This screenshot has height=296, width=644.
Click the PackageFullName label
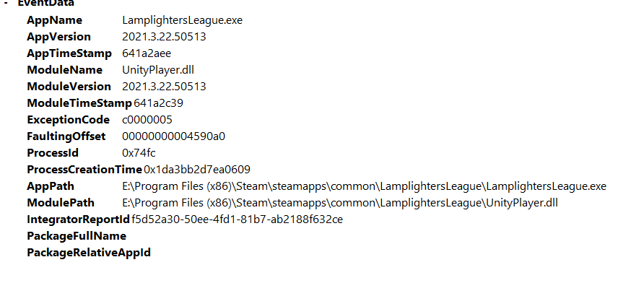point(77,236)
